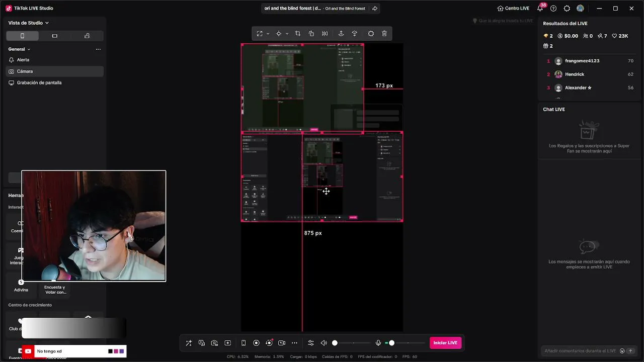Send comment with the arrow button
This screenshot has height=362, width=644.
[x=630, y=351]
